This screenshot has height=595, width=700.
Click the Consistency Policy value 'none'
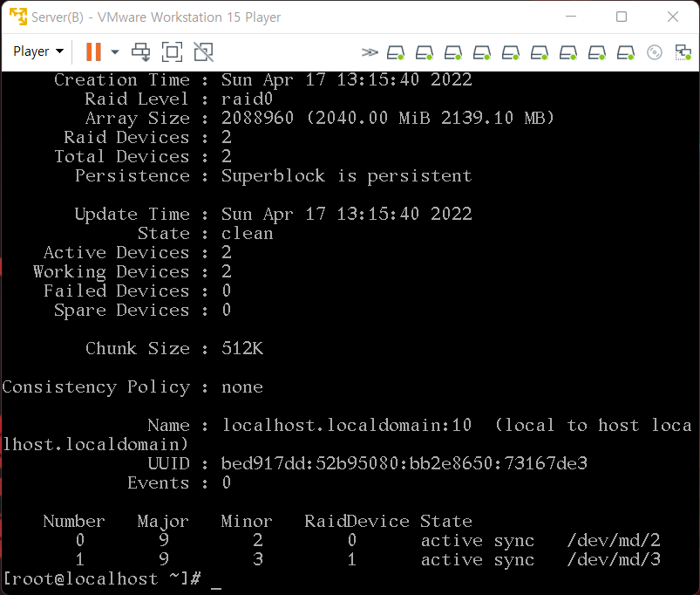242,387
